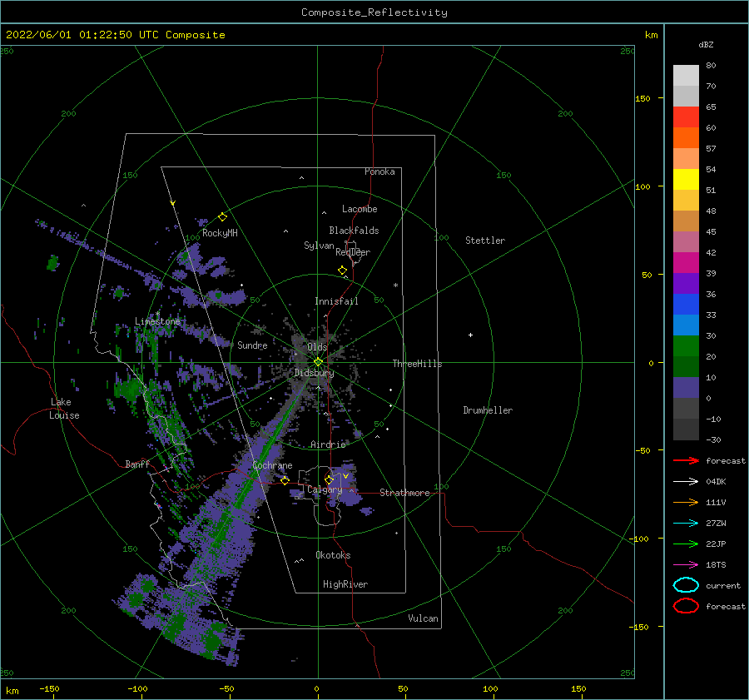Click the cyan 27ZW arrow legend icon
Image resolution: width=749 pixels, height=700 pixels.
(686, 524)
